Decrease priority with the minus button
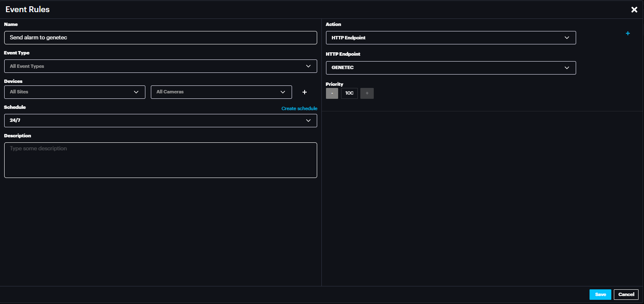Screen dimensions: 644x304 [332, 93]
